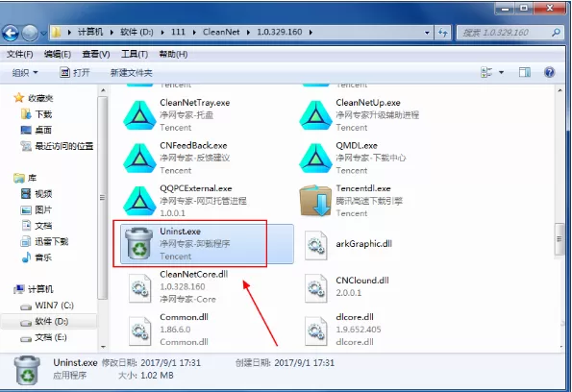Open 视频 library
This screenshot has height=392, width=572.
tap(37, 194)
